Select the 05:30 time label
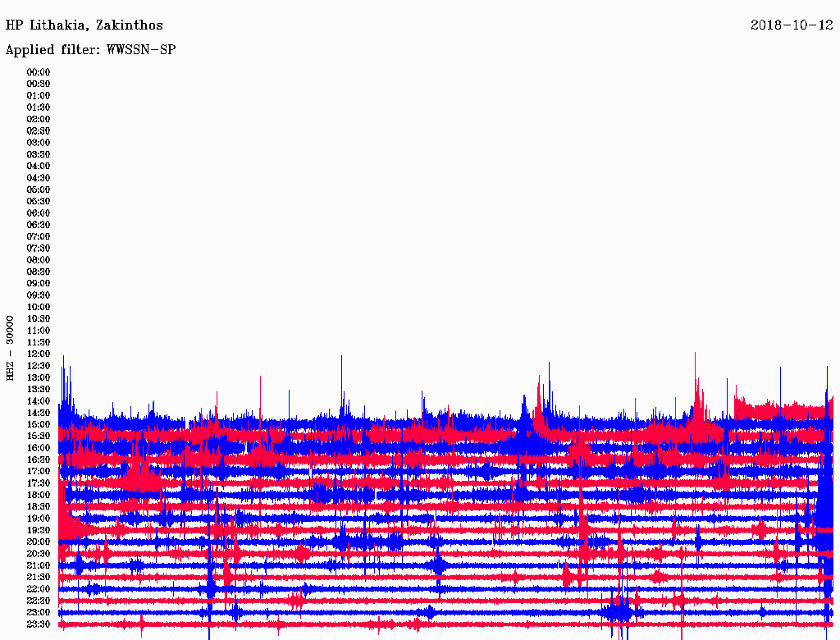 click(x=39, y=201)
